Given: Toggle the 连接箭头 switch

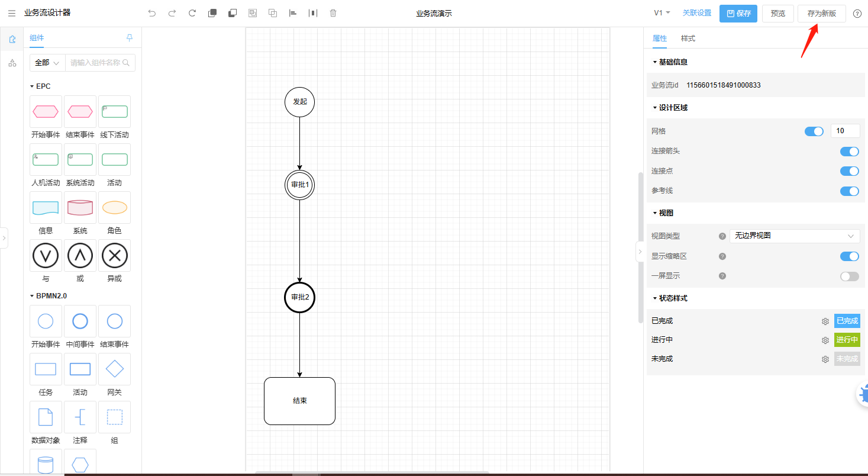Looking at the screenshot, I should tap(850, 152).
